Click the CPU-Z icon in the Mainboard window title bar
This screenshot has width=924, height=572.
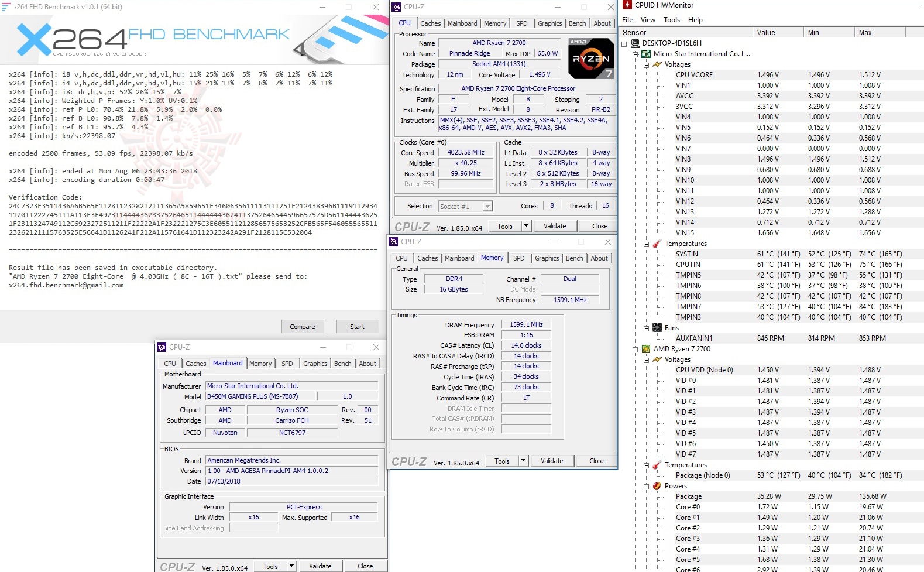click(x=162, y=347)
